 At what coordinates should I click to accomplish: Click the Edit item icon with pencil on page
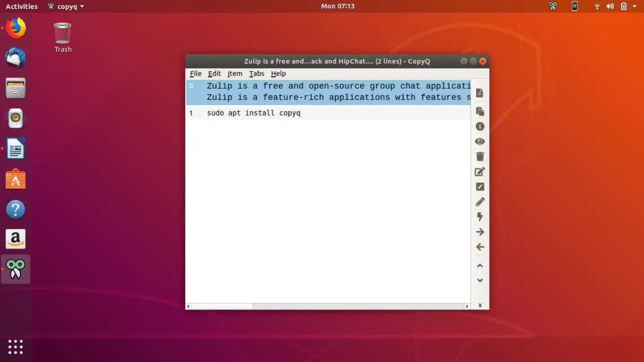(x=480, y=172)
